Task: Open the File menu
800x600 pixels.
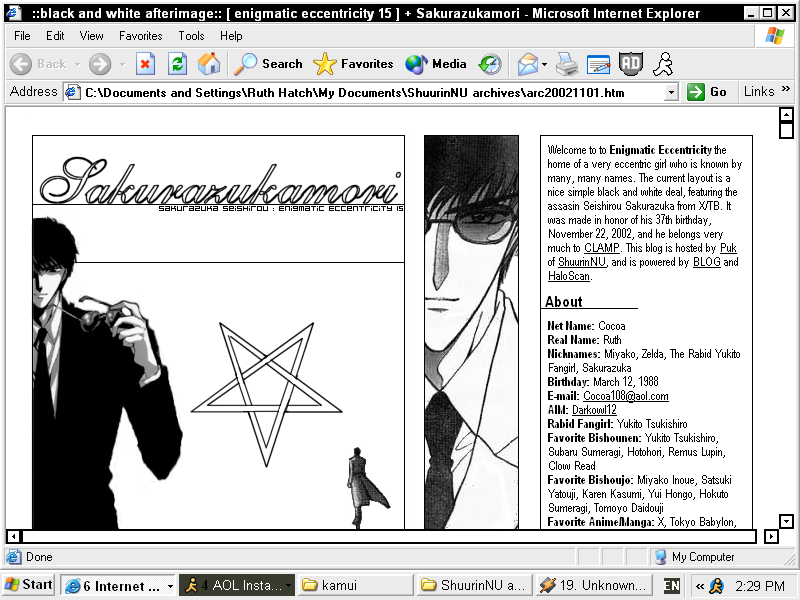Action: coord(22,36)
